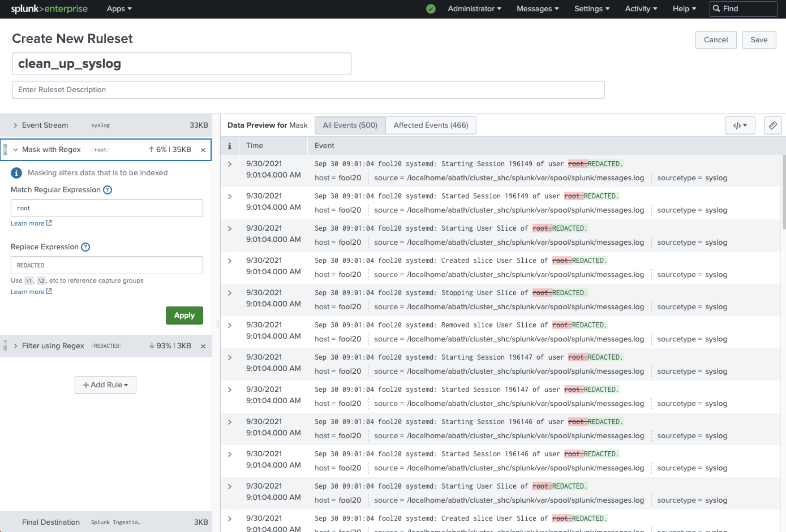786x532 pixels.
Task: Click the Time column header
Action: click(255, 146)
